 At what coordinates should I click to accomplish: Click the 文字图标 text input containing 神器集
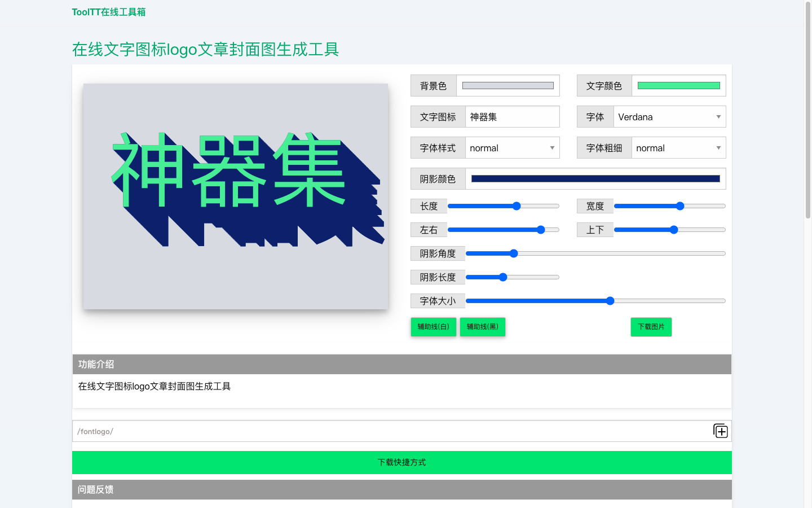click(x=512, y=116)
